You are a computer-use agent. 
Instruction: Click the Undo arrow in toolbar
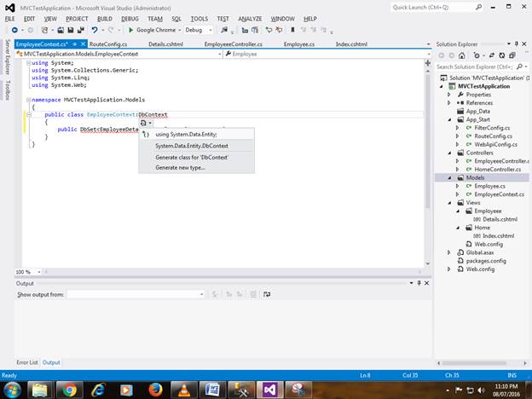95,30
